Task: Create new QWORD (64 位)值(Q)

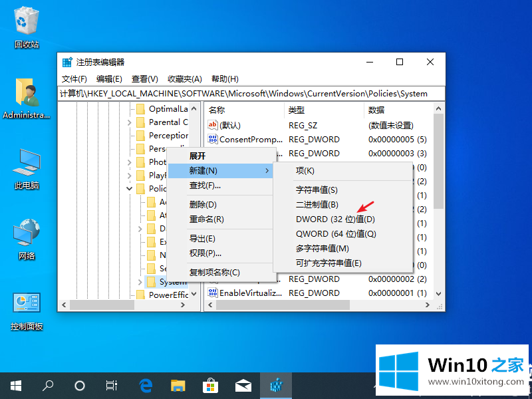Action: pyautogui.click(x=343, y=234)
